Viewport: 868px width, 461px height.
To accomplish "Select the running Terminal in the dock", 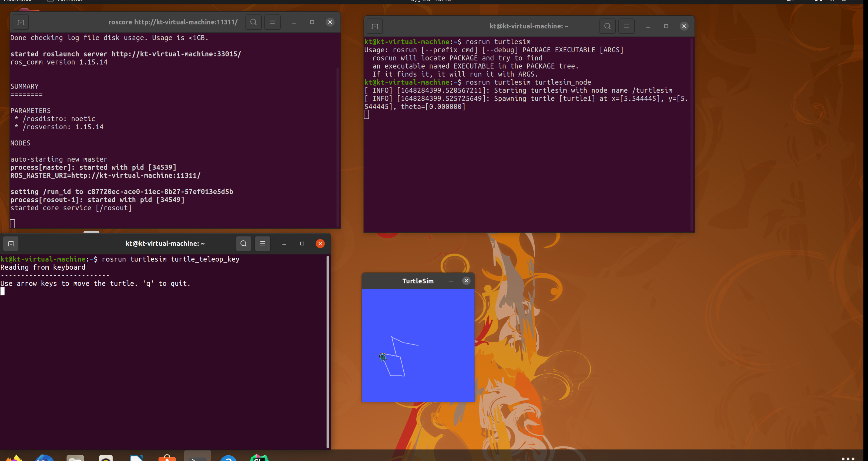I will tap(198, 458).
